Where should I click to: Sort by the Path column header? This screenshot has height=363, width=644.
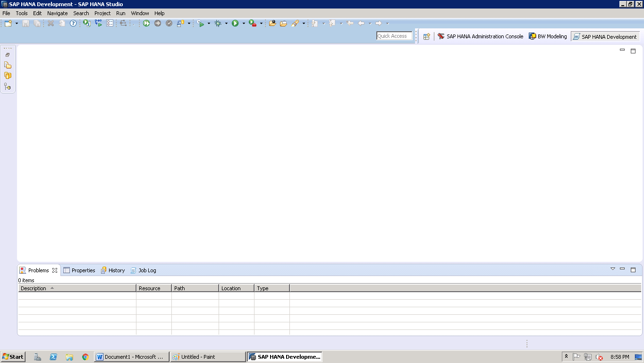point(195,288)
